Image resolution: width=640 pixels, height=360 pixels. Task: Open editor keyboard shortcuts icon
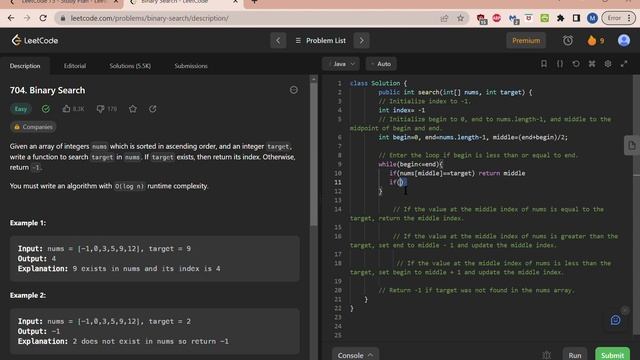click(592, 64)
